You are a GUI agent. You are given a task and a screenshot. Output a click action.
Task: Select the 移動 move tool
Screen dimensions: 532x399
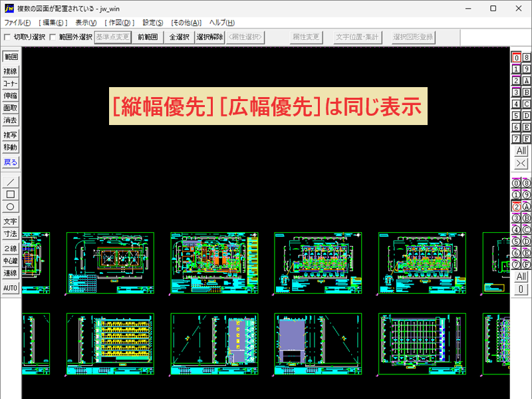coord(11,147)
